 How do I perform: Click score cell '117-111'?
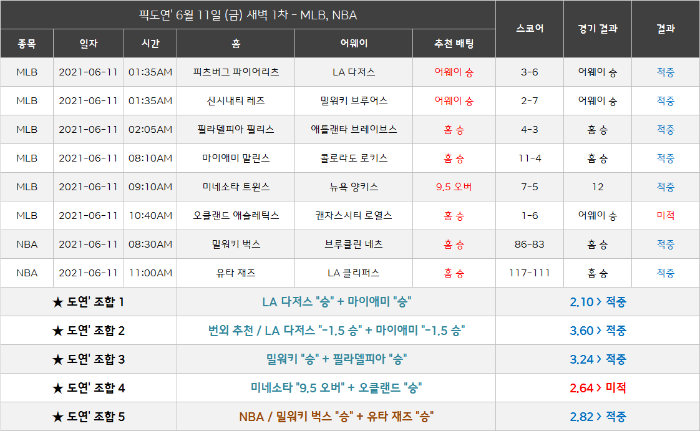click(529, 273)
